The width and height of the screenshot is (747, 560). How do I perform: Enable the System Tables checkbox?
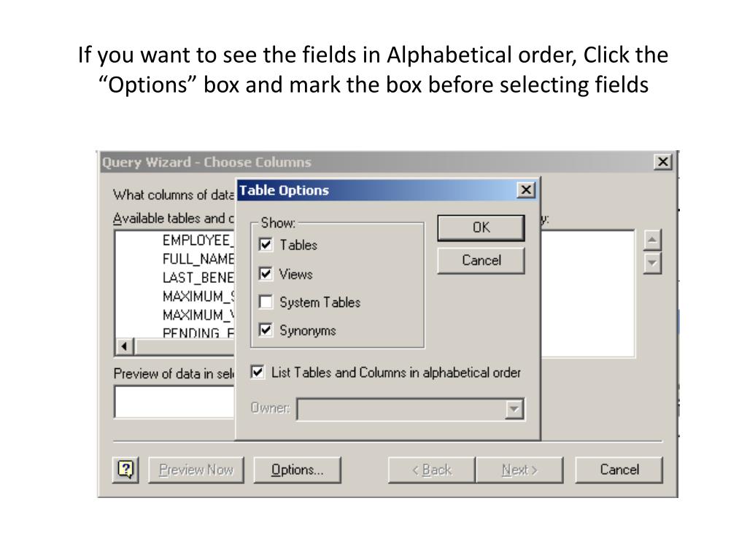pos(266,302)
